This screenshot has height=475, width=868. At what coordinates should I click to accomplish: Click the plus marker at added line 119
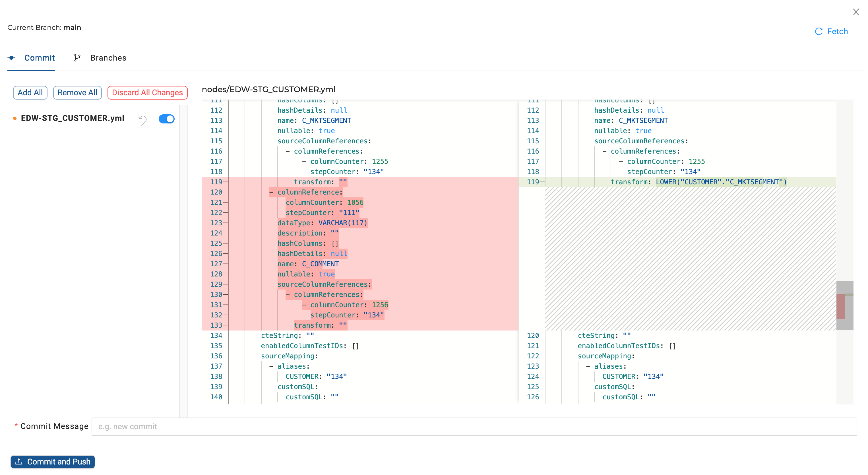(542, 182)
